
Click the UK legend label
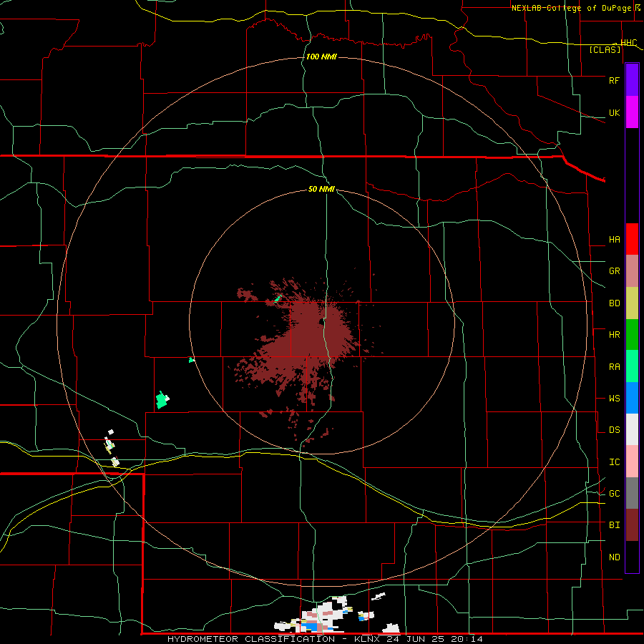click(614, 112)
